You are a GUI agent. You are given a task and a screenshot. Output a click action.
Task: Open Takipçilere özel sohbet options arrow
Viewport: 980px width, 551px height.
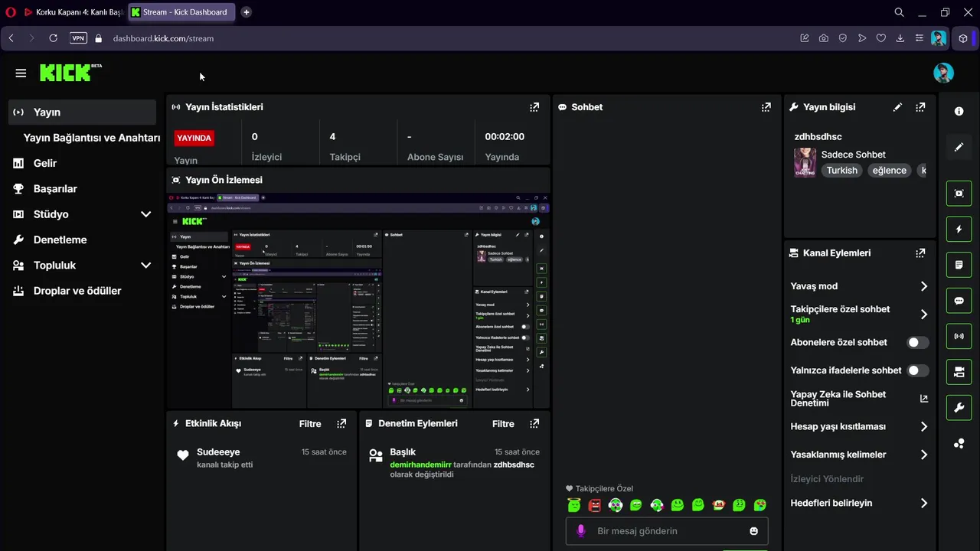[x=924, y=314]
